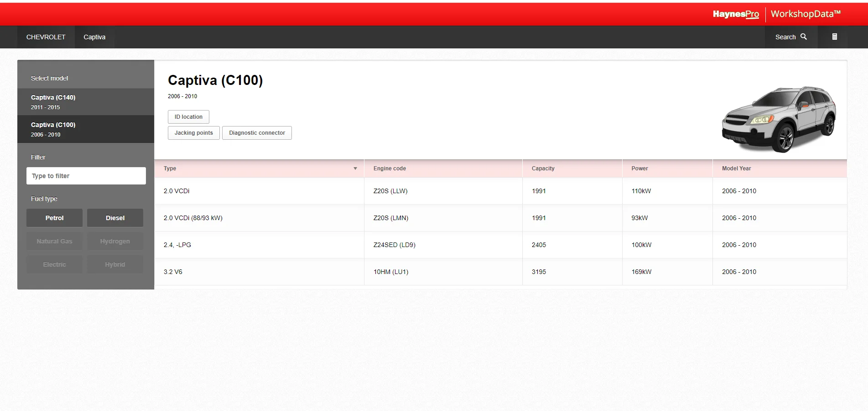
Task: Click the HaynesPro logo
Action: tap(736, 14)
